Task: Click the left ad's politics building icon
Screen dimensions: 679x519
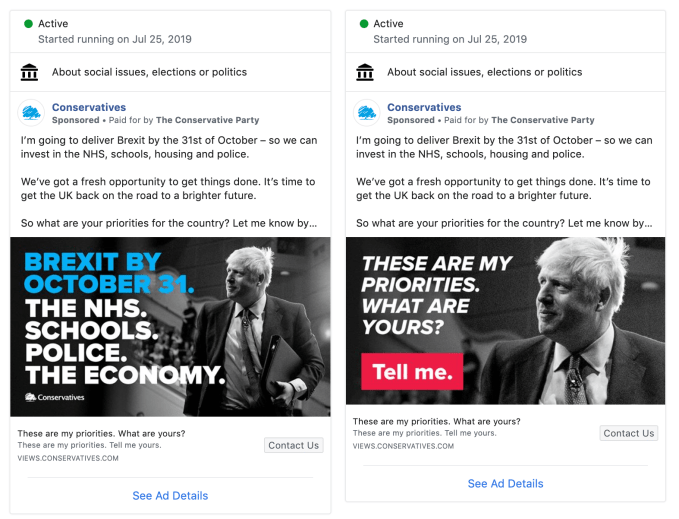Action: [30, 72]
